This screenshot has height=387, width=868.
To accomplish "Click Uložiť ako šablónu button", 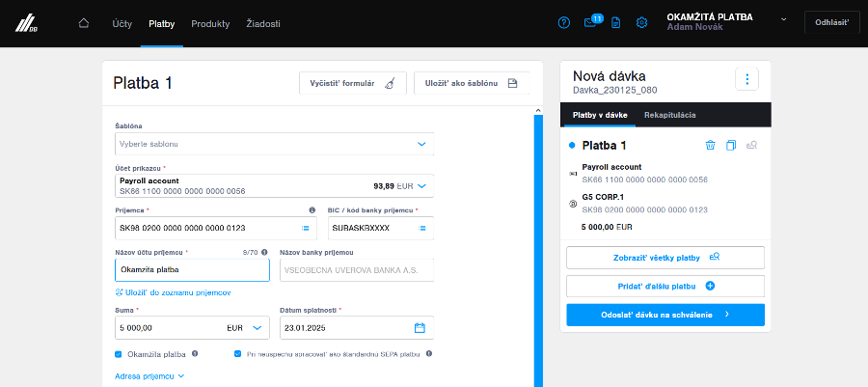I will pos(471,83).
